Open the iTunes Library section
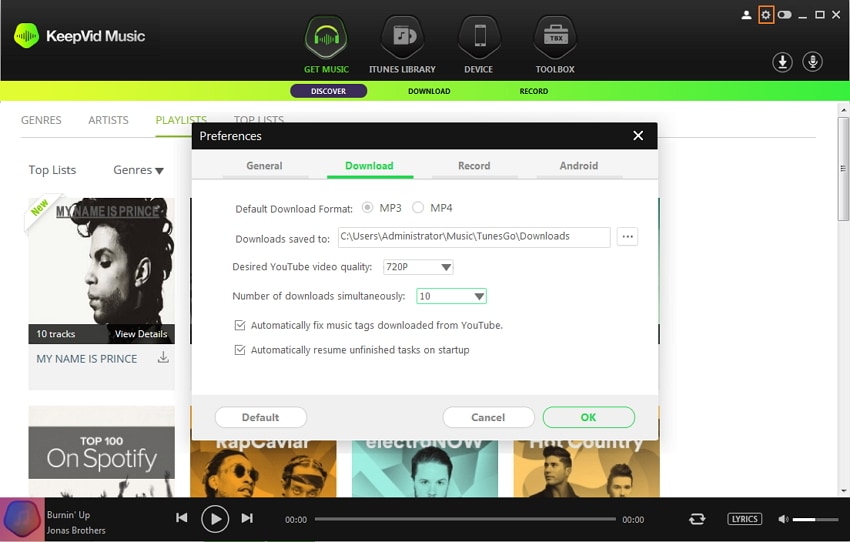This screenshot has width=850, height=542. (x=402, y=44)
